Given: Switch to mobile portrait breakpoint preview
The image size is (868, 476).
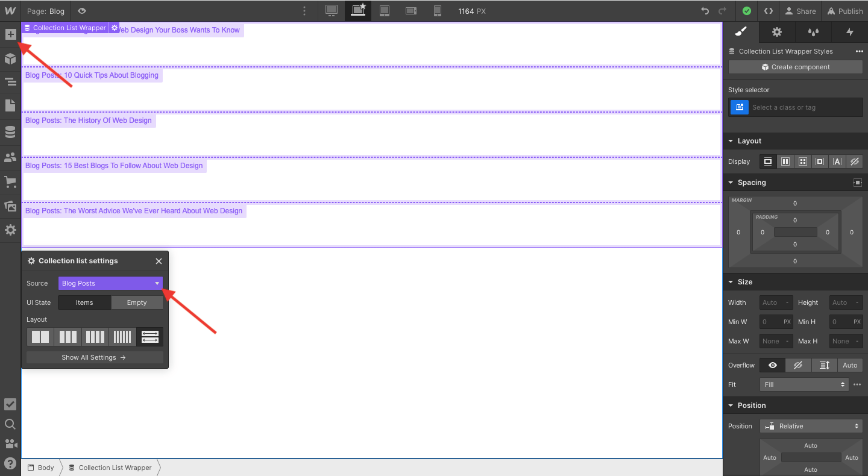Looking at the screenshot, I should click(437, 10).
